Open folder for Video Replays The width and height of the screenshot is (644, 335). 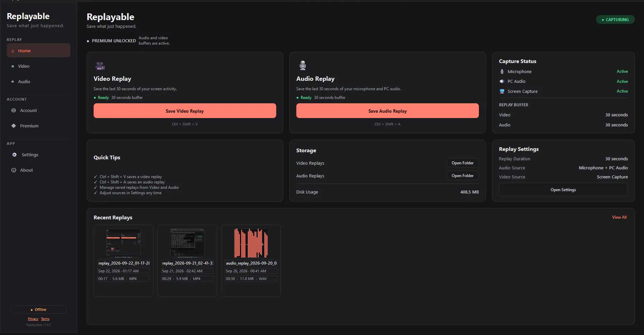[x=462, y=163]
